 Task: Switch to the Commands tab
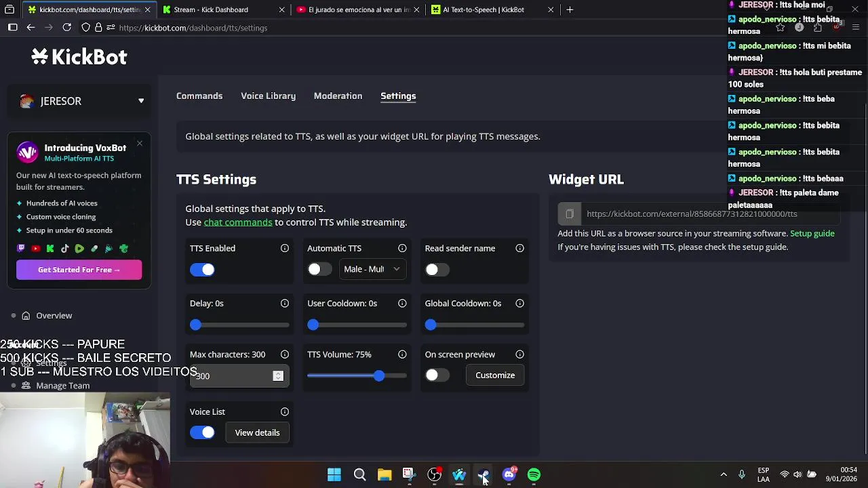pos(199,96)
